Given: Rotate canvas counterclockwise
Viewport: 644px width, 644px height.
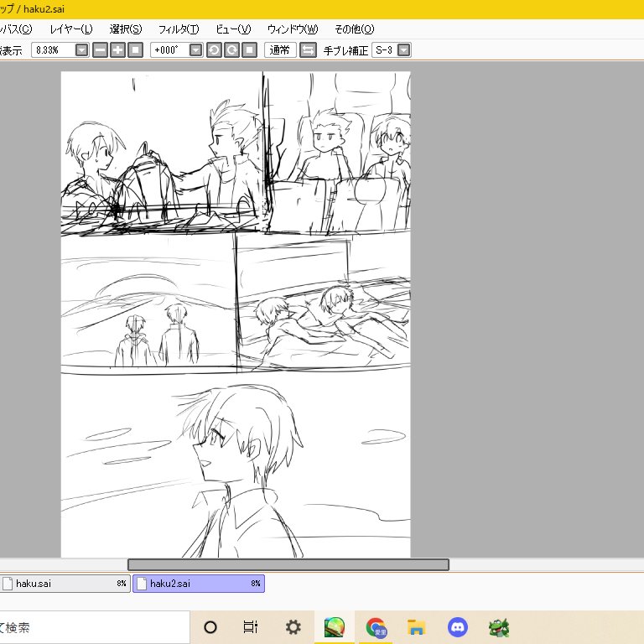Looking at the screenshot, I should 214,50.
